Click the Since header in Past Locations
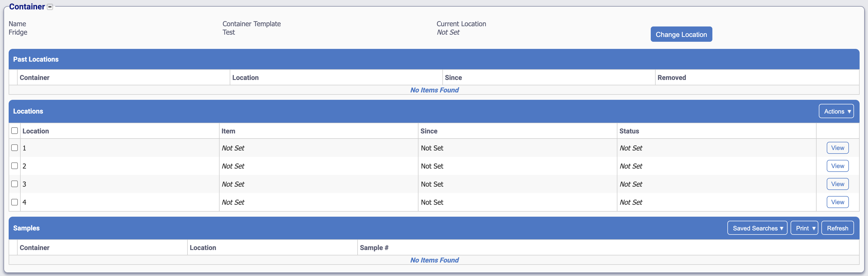The image size is (868, 276). 453,77
